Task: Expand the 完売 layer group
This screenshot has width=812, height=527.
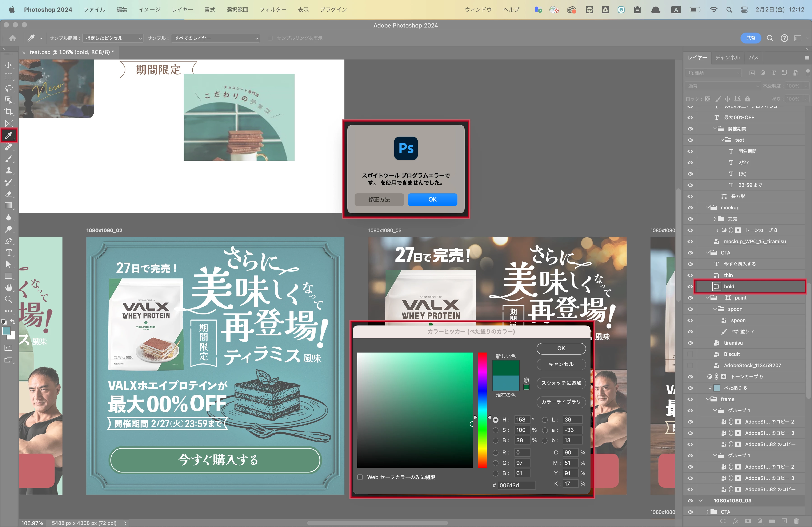Action: tap(715, 219)
